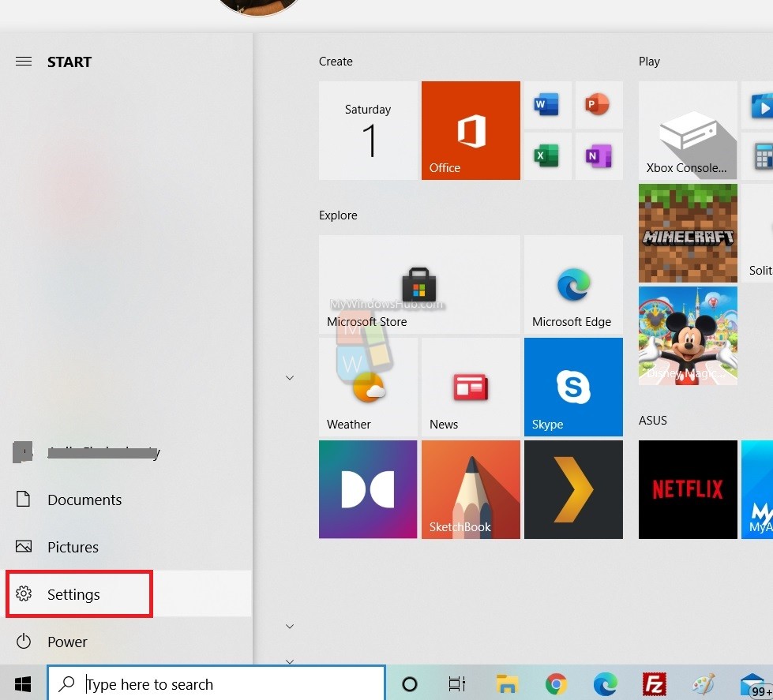This screenshot has width=773, height=700.
Task: Expand the chevron next to the Settings row
Action: [x=290, y=626]
